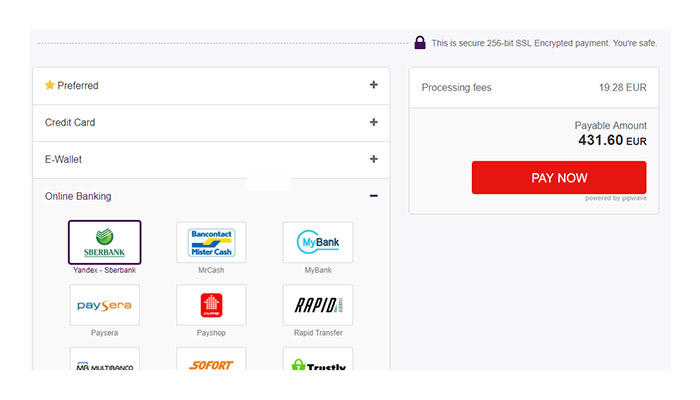This screenshot has height=400, width=700.
Task: Choose the Payshop payment icon
Action: (211, 305)
